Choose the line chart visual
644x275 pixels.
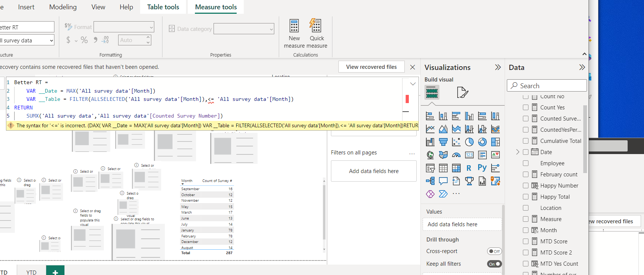point(430,129)
